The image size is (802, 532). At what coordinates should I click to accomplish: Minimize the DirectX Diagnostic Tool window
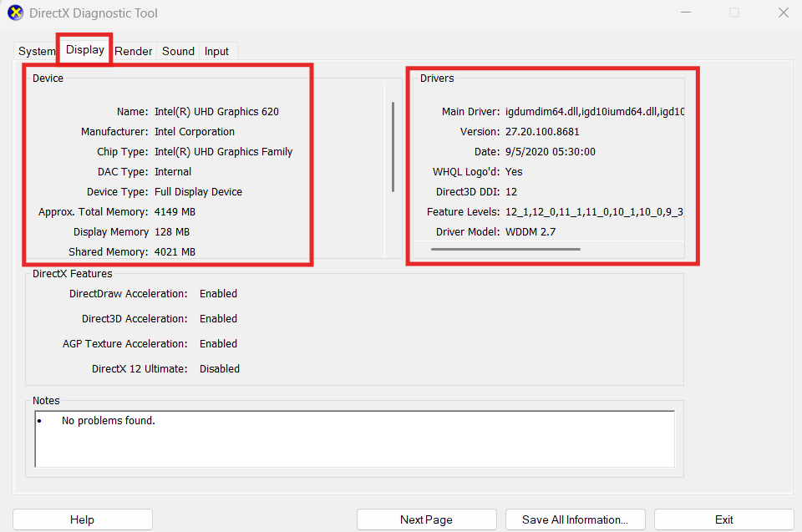click(686, 13)
